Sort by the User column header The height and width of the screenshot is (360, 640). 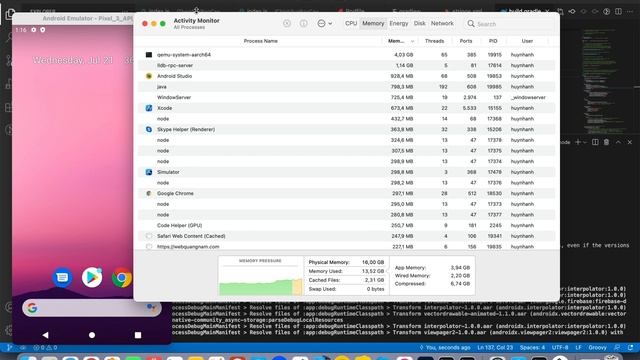527,41
